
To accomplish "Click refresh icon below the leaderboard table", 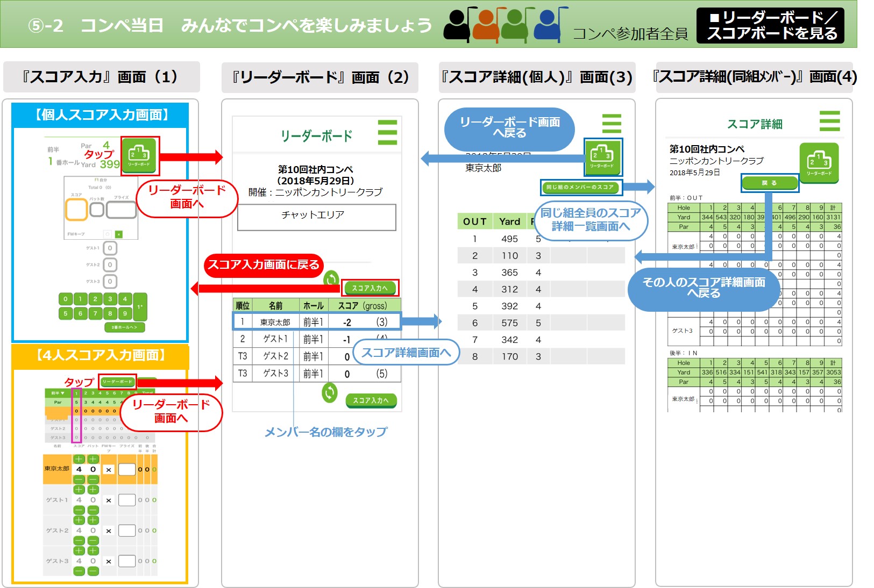I will [329, 393].
